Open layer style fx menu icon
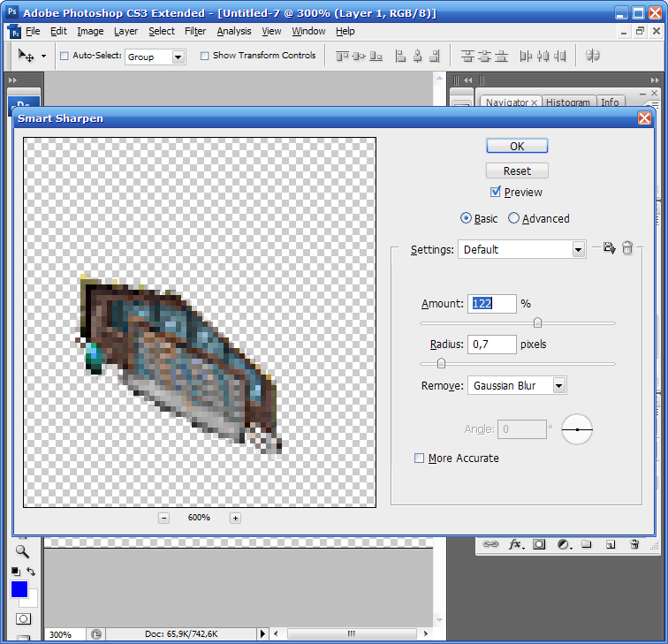Screen dimensions: 668x644 [516, 544]
